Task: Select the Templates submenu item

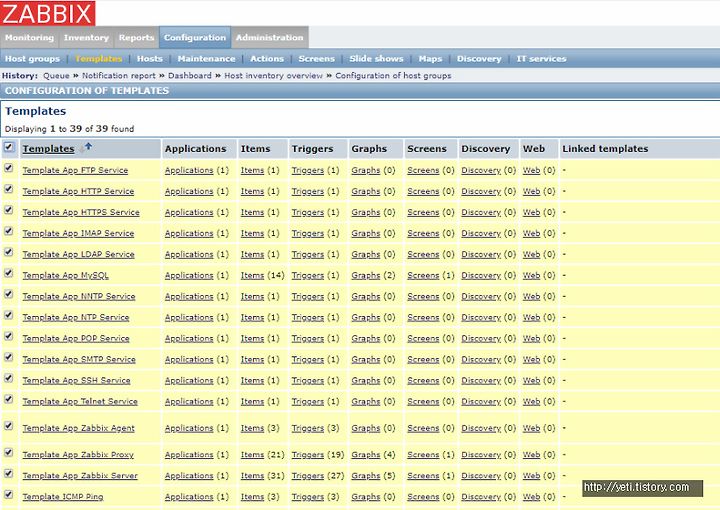Action: pos(99,59)
